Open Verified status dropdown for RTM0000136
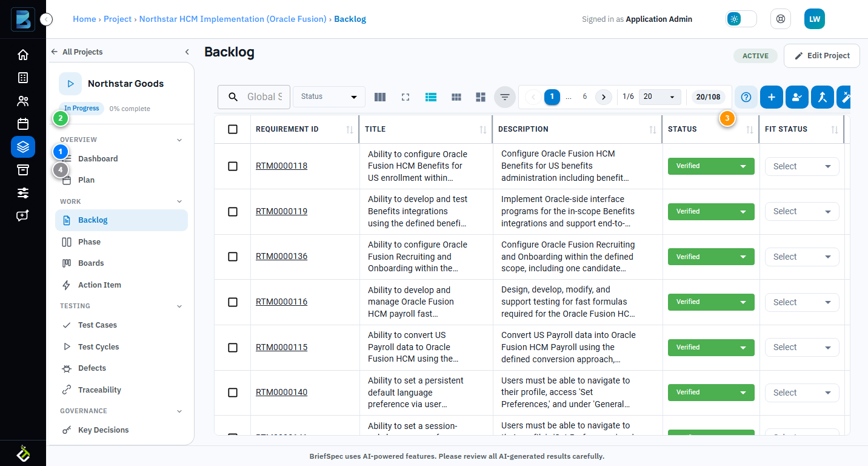868x466 pixels. point(711,257)
